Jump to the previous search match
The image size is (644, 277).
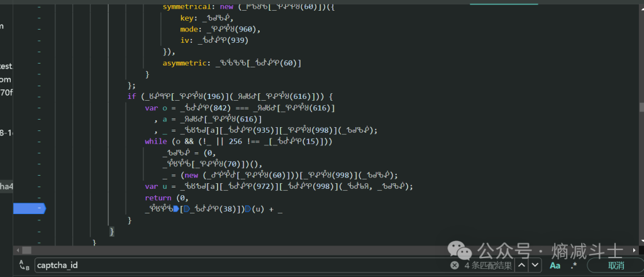[521, 266]
